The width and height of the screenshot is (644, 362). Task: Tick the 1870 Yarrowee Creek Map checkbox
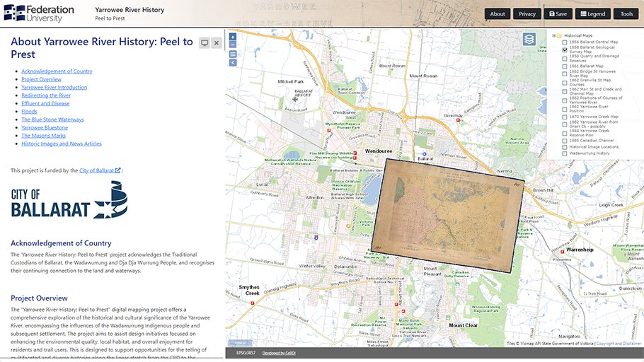pos(565,117)
